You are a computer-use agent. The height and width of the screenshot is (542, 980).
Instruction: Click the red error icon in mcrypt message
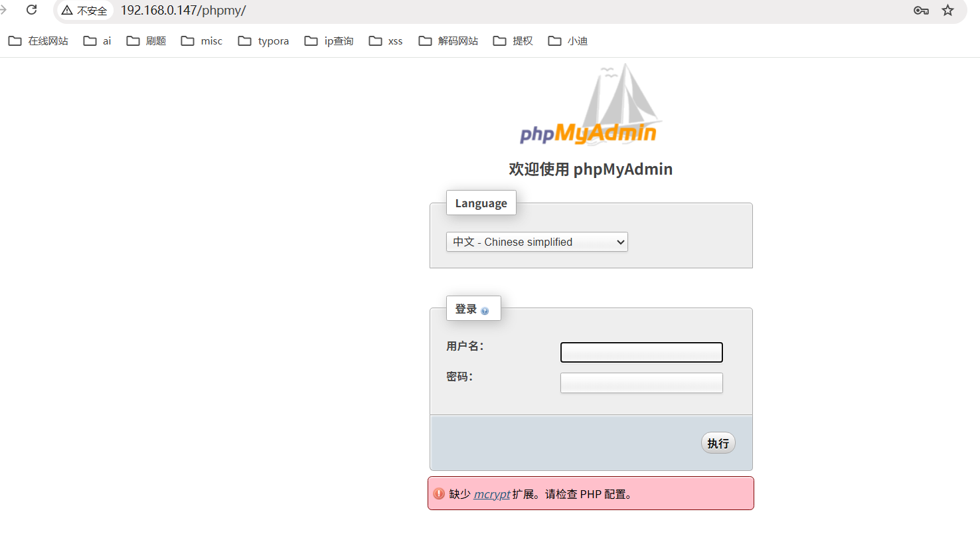click(439, 494)
